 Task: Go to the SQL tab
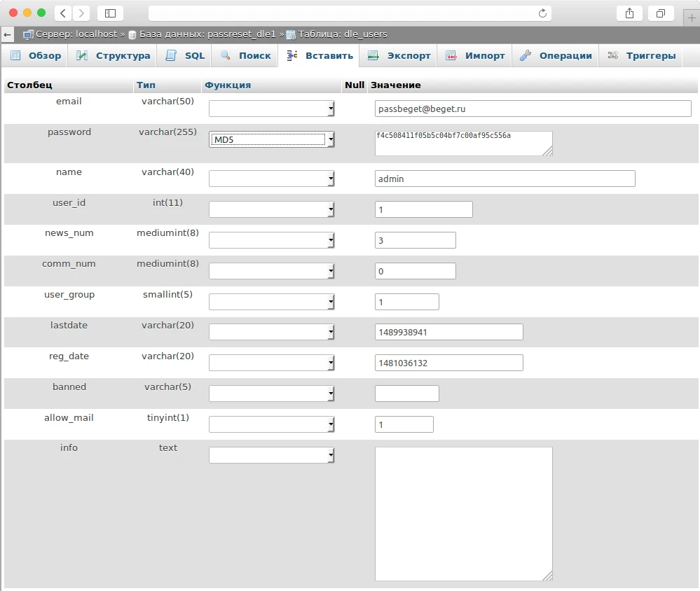186,56
